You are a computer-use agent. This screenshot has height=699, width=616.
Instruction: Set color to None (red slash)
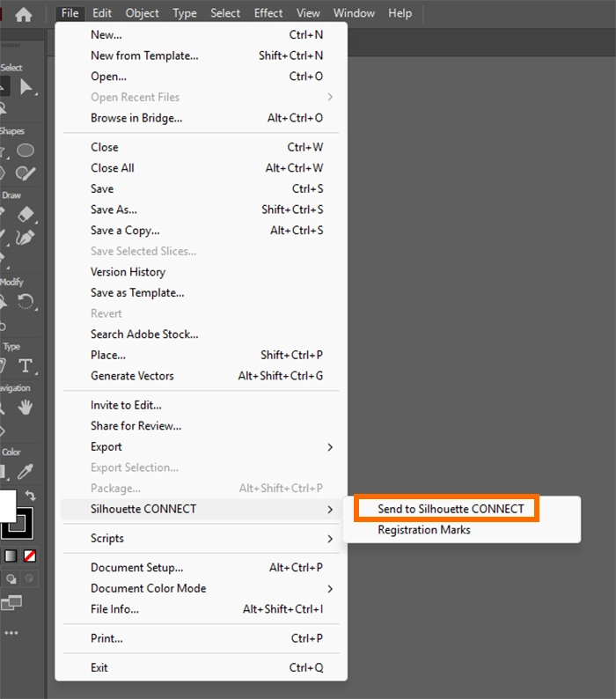(30, 556)
